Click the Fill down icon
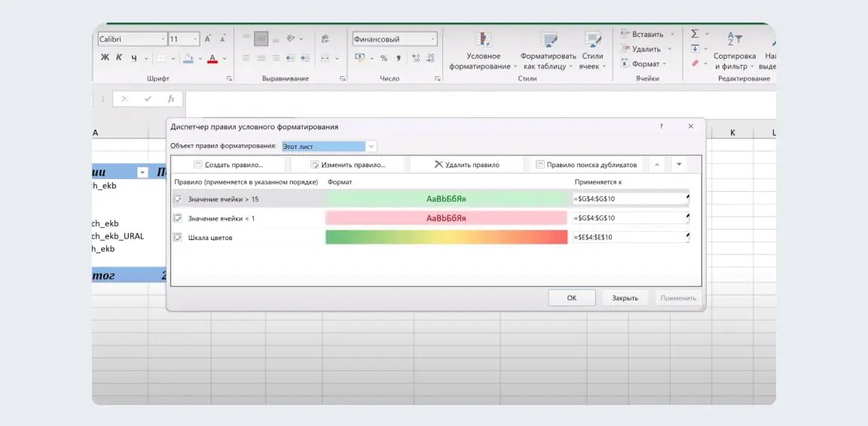868x426 pixels. click(x=695, y=49)
